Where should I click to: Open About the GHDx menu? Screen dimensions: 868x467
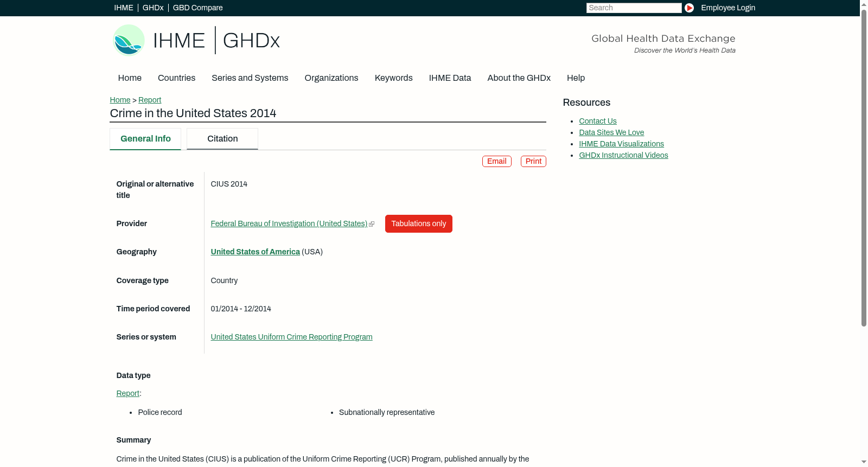(519, 78)
